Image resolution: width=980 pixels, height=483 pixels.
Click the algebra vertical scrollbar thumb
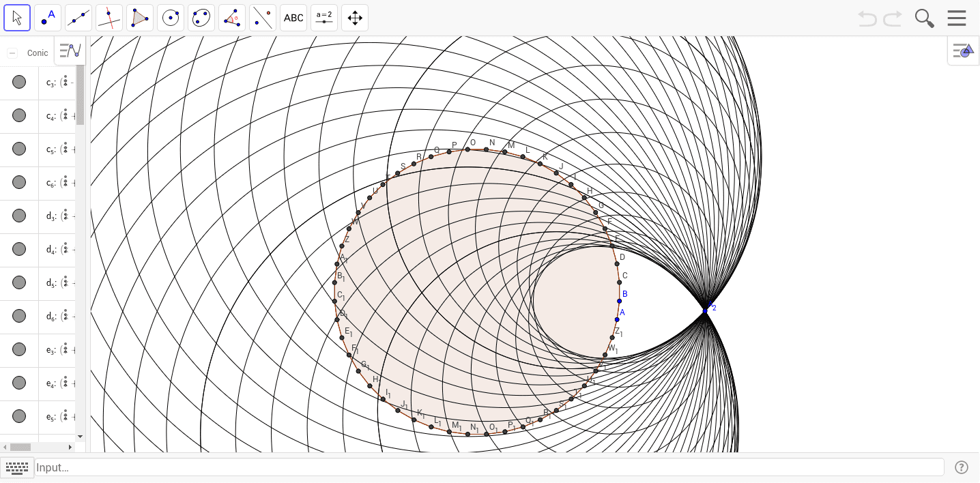click(80, 96)
